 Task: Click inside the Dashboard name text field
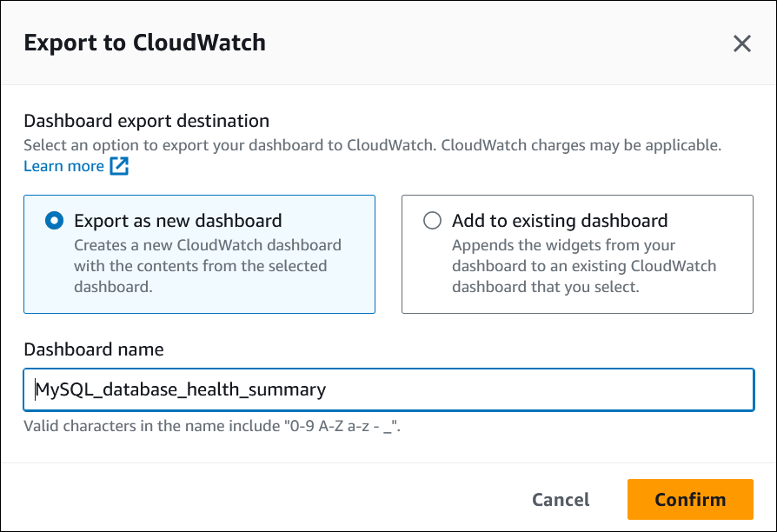point(388,389)
